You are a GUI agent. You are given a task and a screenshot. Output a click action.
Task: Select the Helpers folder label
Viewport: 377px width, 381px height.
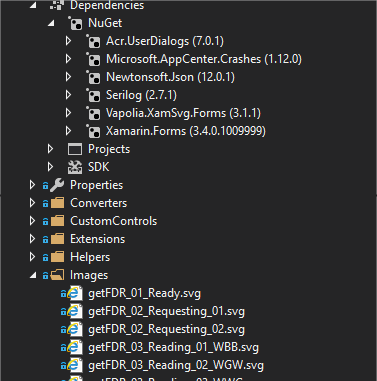pos(90,257)
